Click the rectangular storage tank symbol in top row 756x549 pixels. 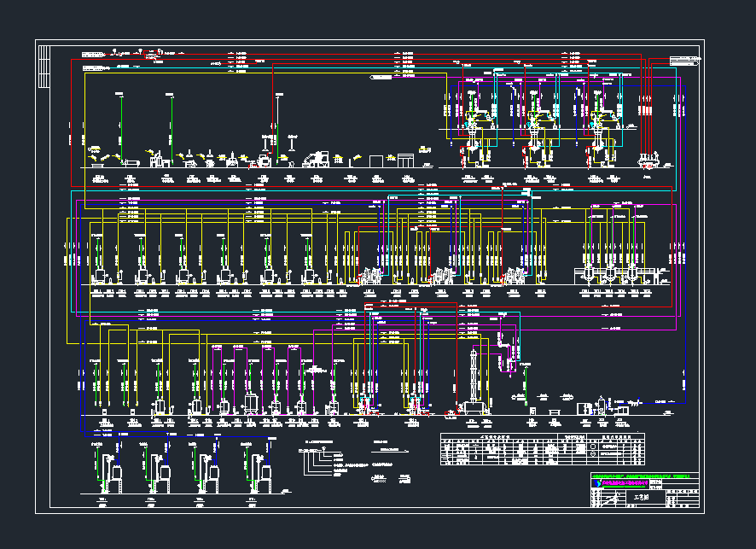point(376,160)
